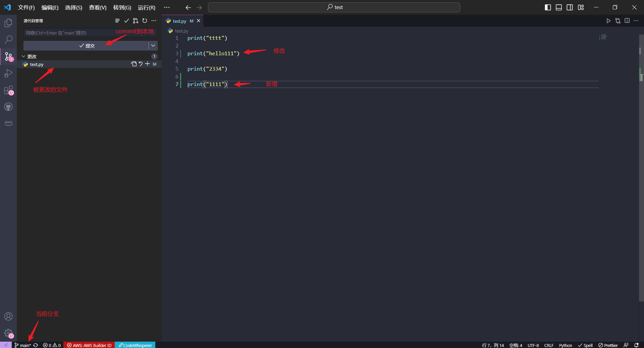Toggle Prettier status bar item

click(608, 345)
